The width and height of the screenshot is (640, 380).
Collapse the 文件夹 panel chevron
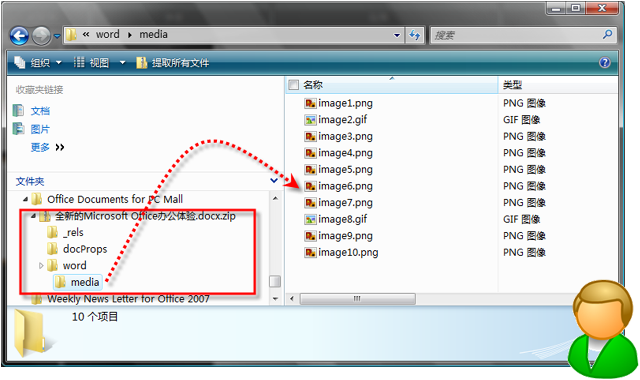274,180
